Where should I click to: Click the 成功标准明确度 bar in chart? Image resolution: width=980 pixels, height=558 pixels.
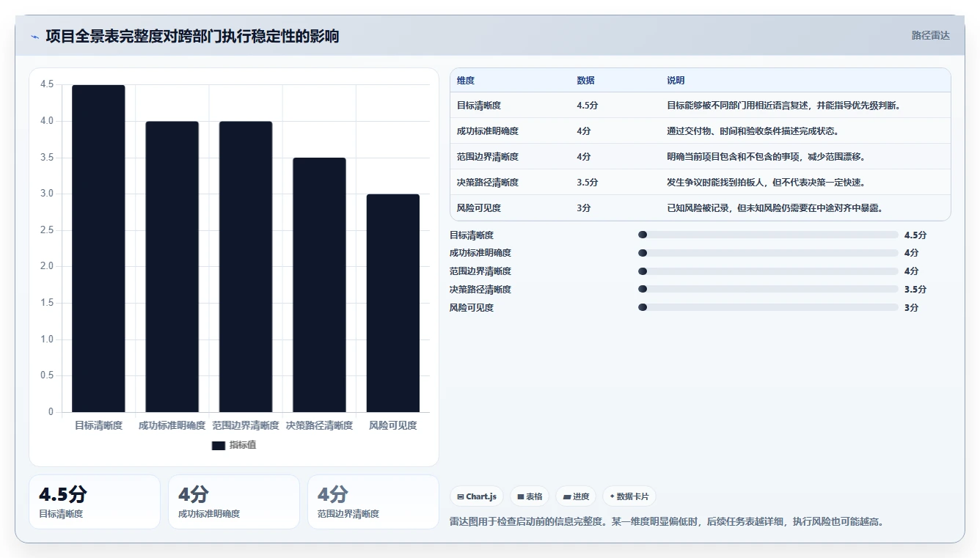click(172, 267)
